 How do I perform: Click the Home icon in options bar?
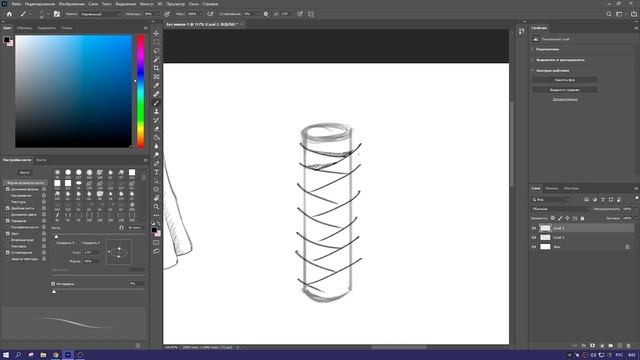[9, 14]
